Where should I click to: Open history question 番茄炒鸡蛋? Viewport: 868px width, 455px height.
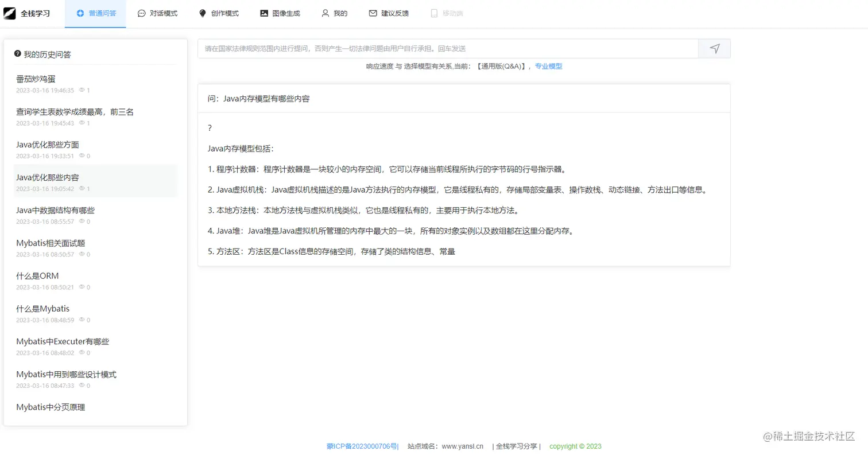click(36, 79)
